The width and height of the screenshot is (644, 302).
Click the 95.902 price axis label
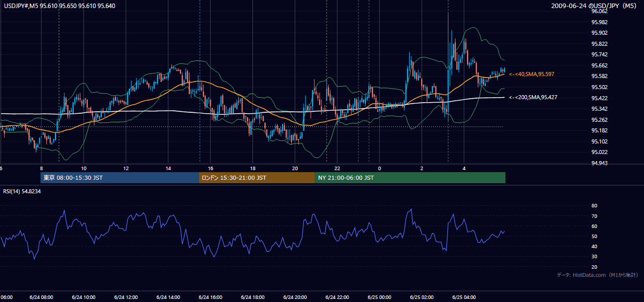click(x=599, y=33)
